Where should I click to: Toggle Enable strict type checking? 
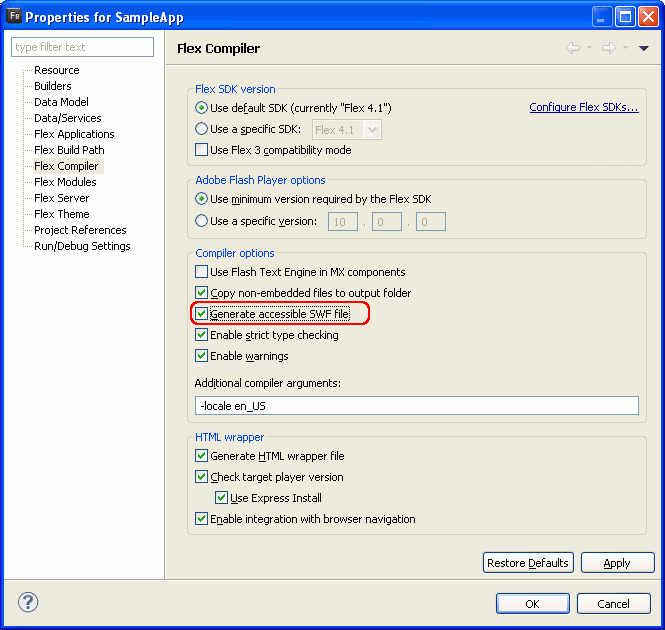pos(201,335)
